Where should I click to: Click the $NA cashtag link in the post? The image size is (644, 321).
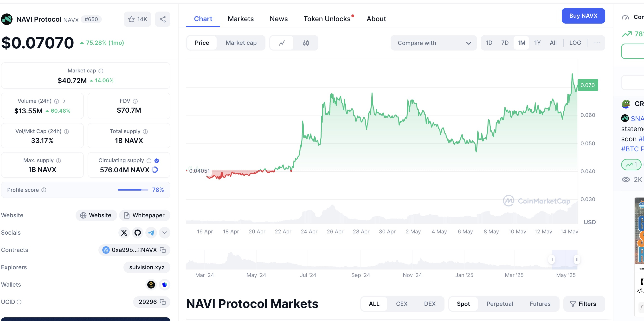pos(637,118)
